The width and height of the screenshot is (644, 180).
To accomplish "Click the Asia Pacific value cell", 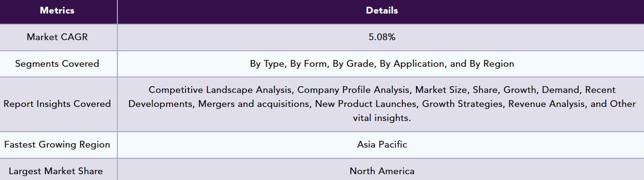I will (x=381, y=145).
